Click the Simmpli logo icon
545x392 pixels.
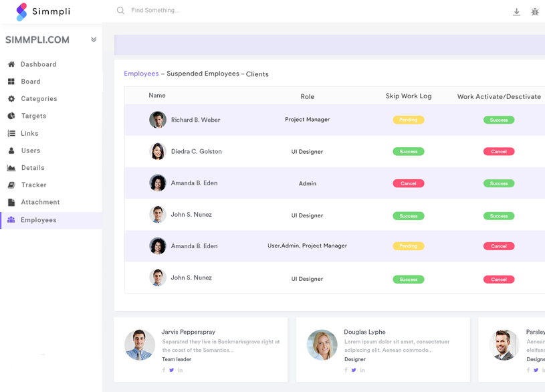pos(22,11)
